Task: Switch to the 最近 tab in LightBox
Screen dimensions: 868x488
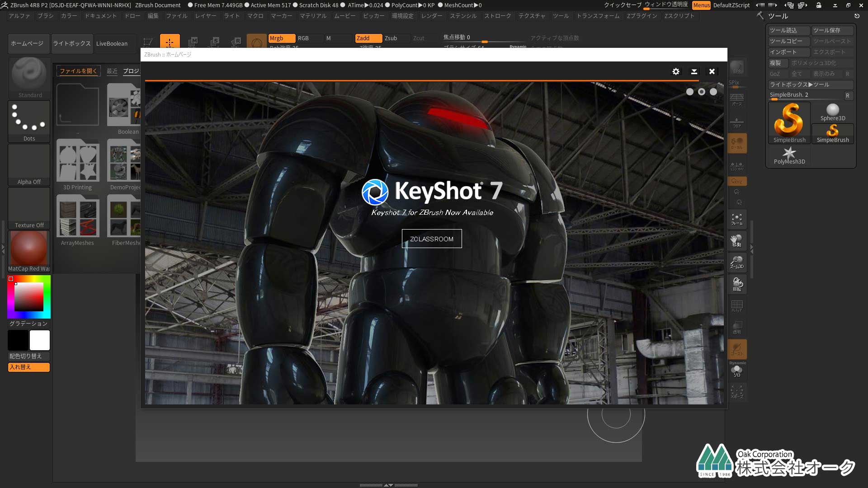Action: 112,71
